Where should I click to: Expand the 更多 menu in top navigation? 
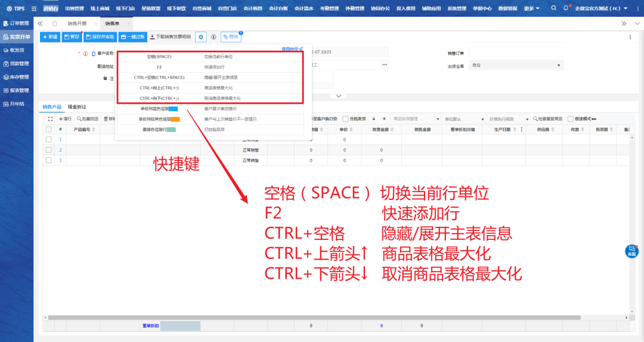(x=532, y=8)
